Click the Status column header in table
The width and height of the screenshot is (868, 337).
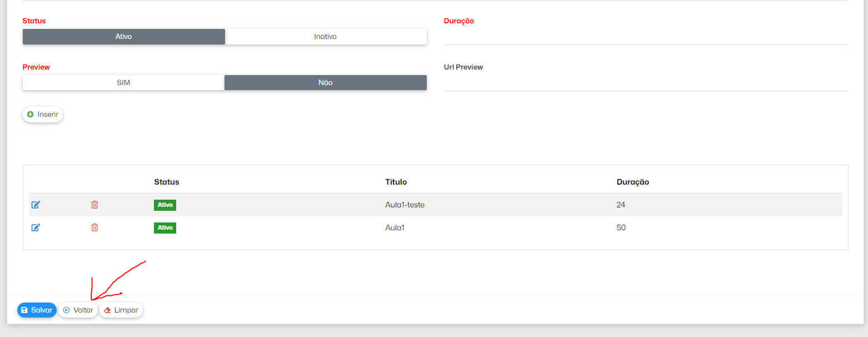(x=167, y=182)
